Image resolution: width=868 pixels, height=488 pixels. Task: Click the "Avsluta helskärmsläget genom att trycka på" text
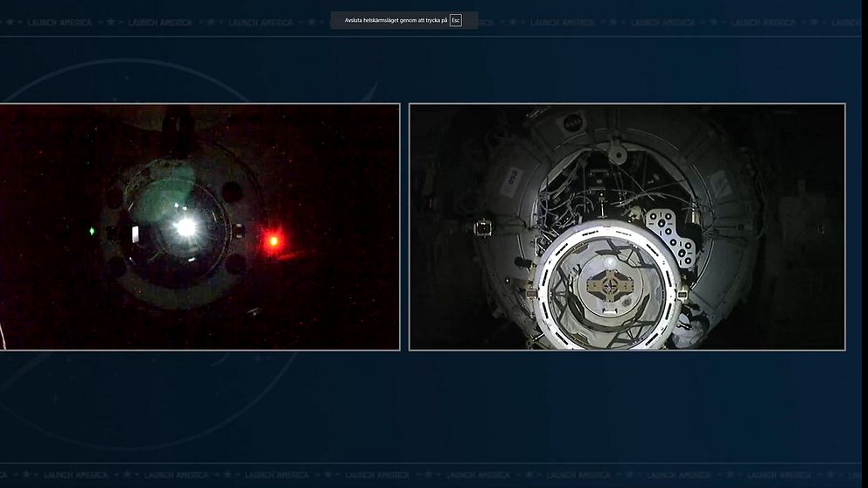pos(395,20)
